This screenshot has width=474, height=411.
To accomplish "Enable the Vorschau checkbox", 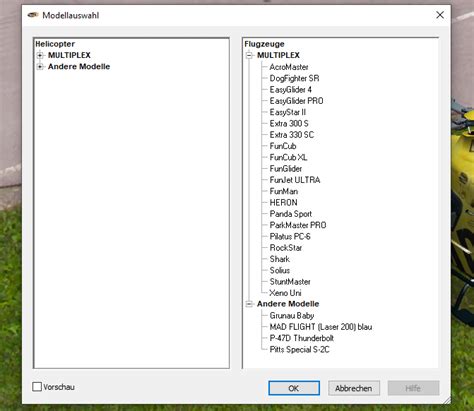I will [37, 387].
